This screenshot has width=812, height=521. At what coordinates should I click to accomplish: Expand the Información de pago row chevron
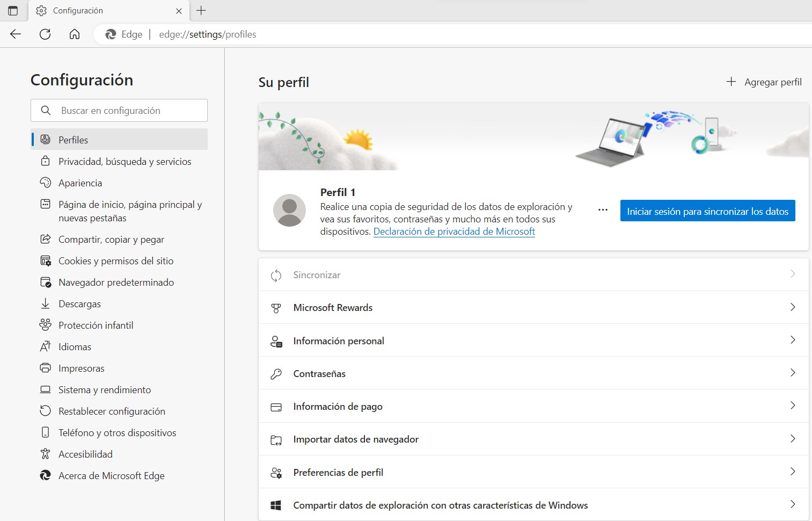pos(793,406)
